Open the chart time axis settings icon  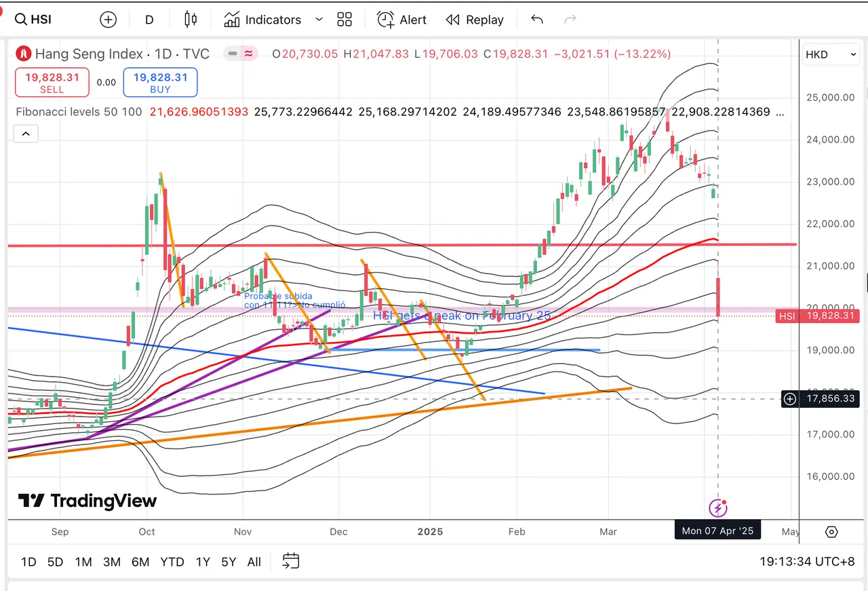point(832,531)
